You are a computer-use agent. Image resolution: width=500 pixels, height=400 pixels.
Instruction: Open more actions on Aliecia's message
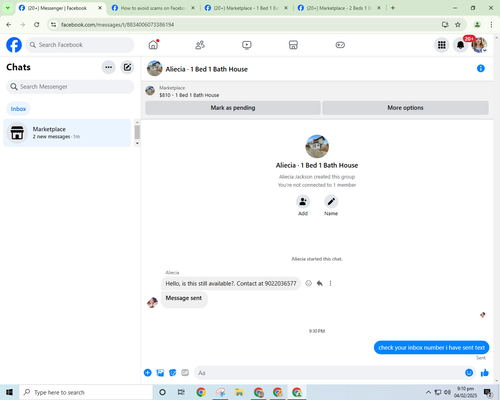pyautogui.click(x=330, y=283)
